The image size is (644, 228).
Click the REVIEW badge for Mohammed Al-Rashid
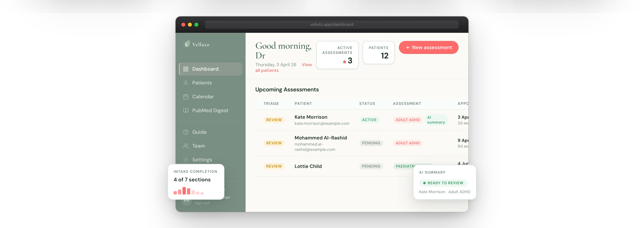click(274, 143)
